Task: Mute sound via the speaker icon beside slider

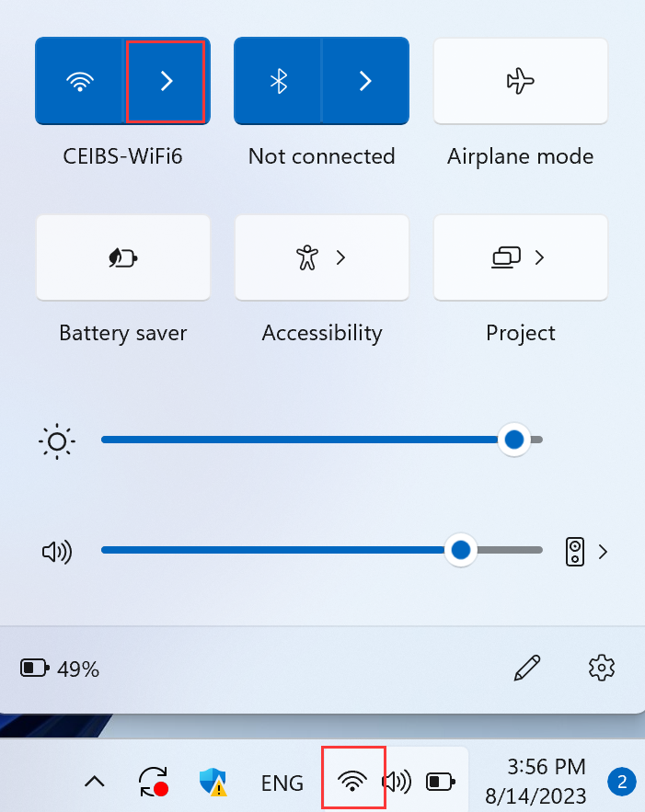Action: (x=57, y=552)
